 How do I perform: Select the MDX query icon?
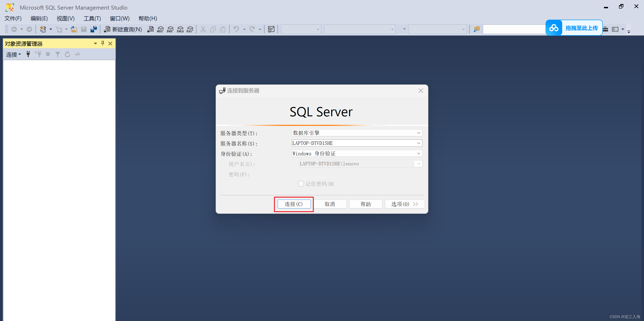(x=160, y=29)
